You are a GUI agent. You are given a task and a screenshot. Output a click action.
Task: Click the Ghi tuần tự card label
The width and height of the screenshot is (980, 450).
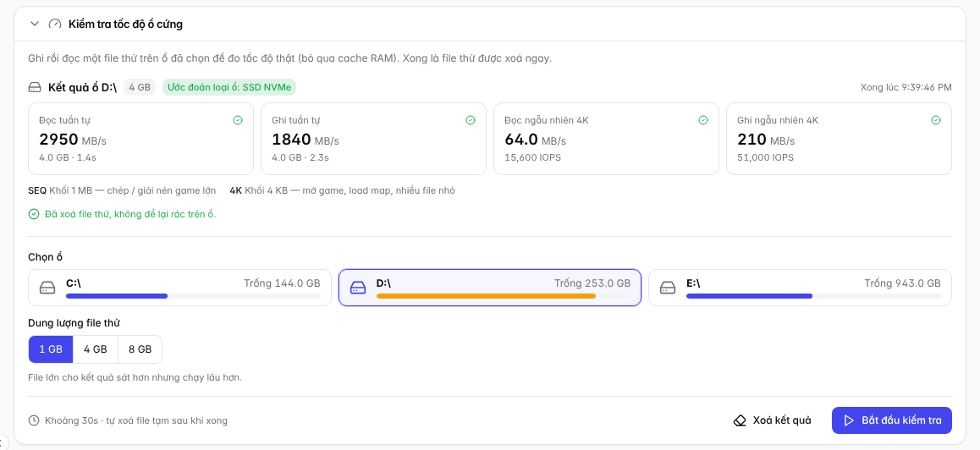(296, 120)
